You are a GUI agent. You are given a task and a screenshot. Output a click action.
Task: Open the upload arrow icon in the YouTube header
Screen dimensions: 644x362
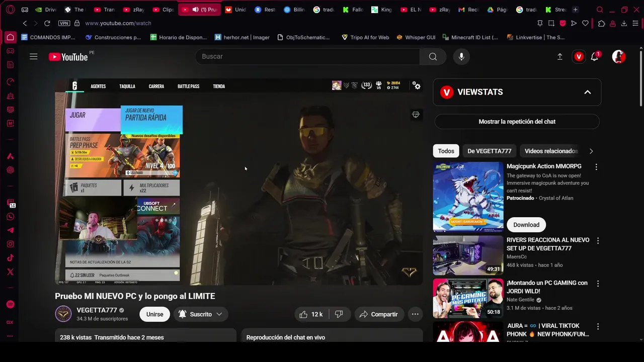pyautogui.click(x=559, y=57)
